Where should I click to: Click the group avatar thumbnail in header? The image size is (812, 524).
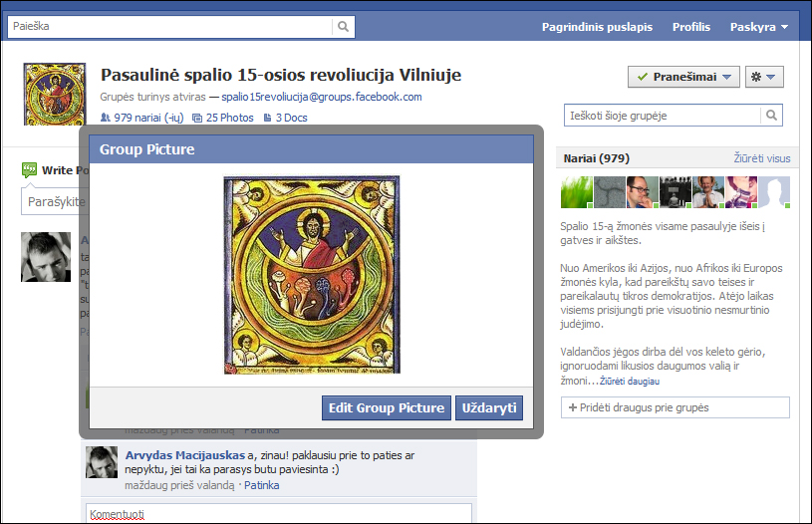(x=55, y=95)
